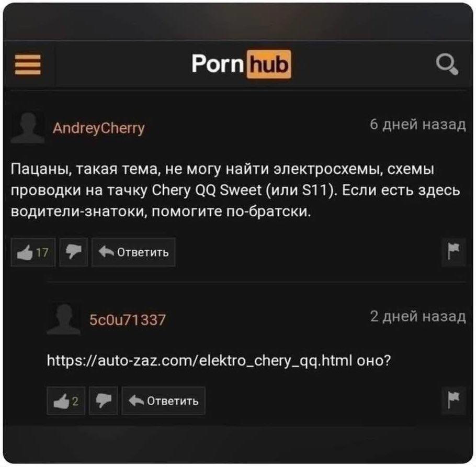The height and width of the screenshot is (467, 476).
Task: Open AndreyCherry's profile avatar
Action: coord(28,127)
